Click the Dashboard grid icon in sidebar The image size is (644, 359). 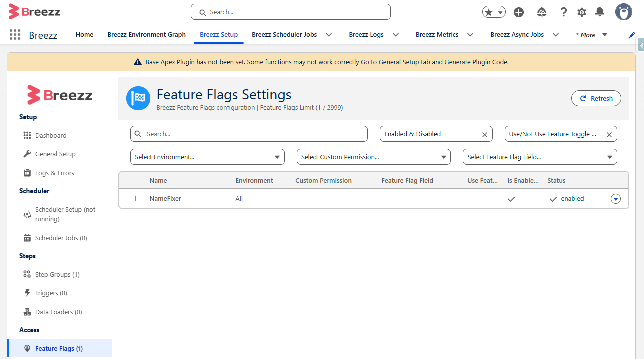click(27, 136)
